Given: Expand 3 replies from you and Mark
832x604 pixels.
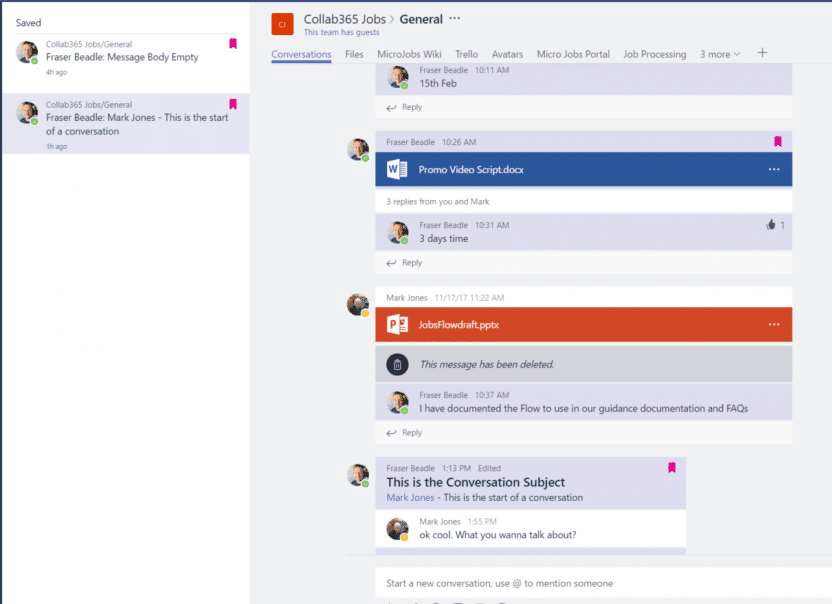Looking at the screenshot, I should coord(438,202).
